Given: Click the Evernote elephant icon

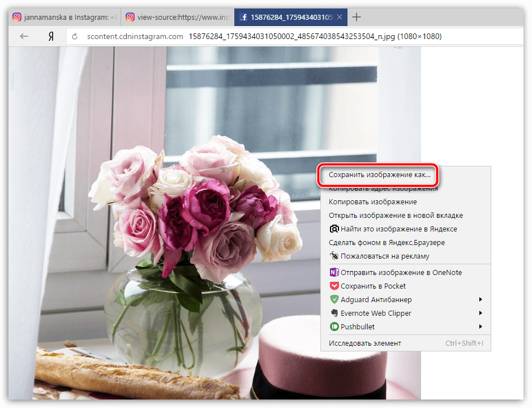Looking at the screenshot, I should [x=334, y=313].
